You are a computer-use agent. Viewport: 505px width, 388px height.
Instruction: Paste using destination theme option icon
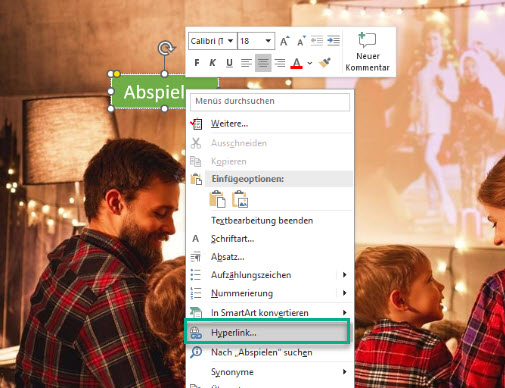click(x=217, y=199)
